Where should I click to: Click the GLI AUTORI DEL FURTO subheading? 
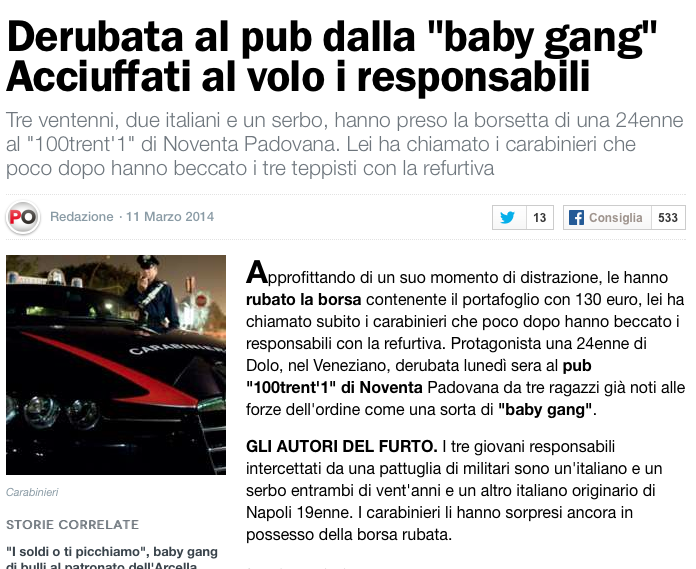pyautogui.click(x=342, y=446)
